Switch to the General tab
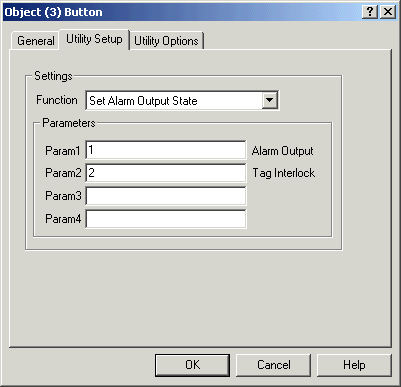 point(36,41)
